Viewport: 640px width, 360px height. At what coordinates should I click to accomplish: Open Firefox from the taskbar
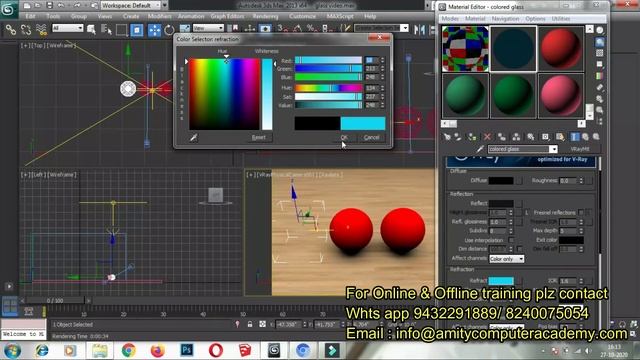158,350
